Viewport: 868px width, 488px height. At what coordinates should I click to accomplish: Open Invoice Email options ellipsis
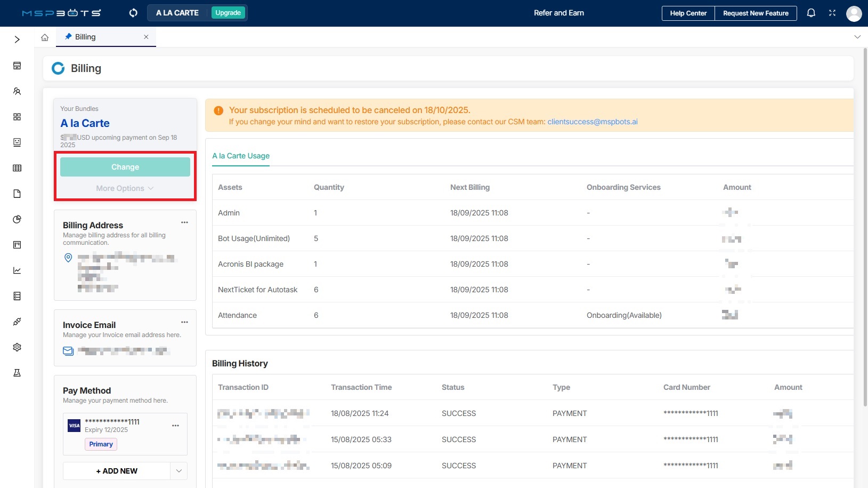click(184, 322)
